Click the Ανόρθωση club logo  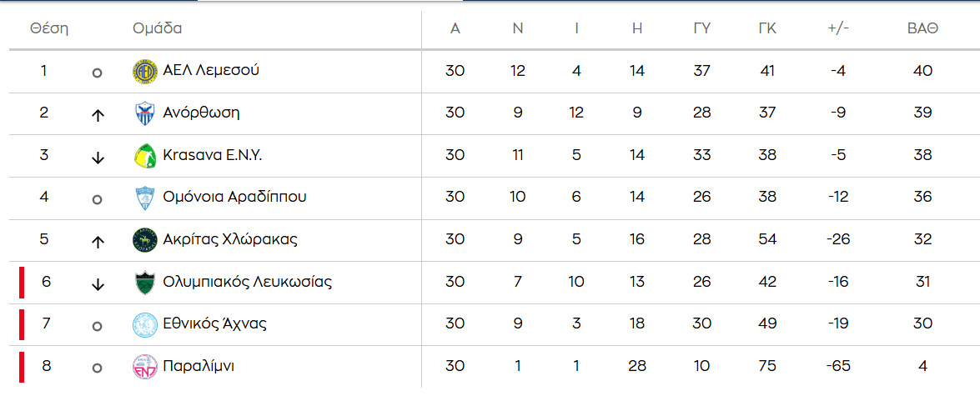(x=145, y=113)
